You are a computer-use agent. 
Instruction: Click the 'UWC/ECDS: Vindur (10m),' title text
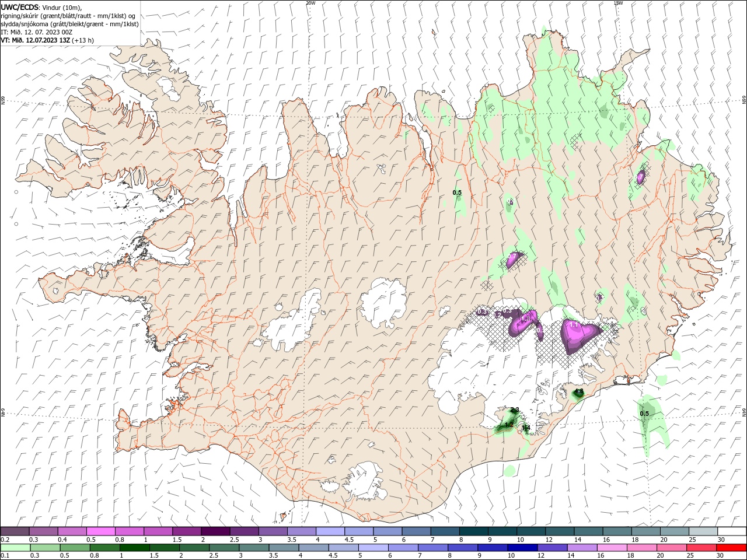coord(41,7)
